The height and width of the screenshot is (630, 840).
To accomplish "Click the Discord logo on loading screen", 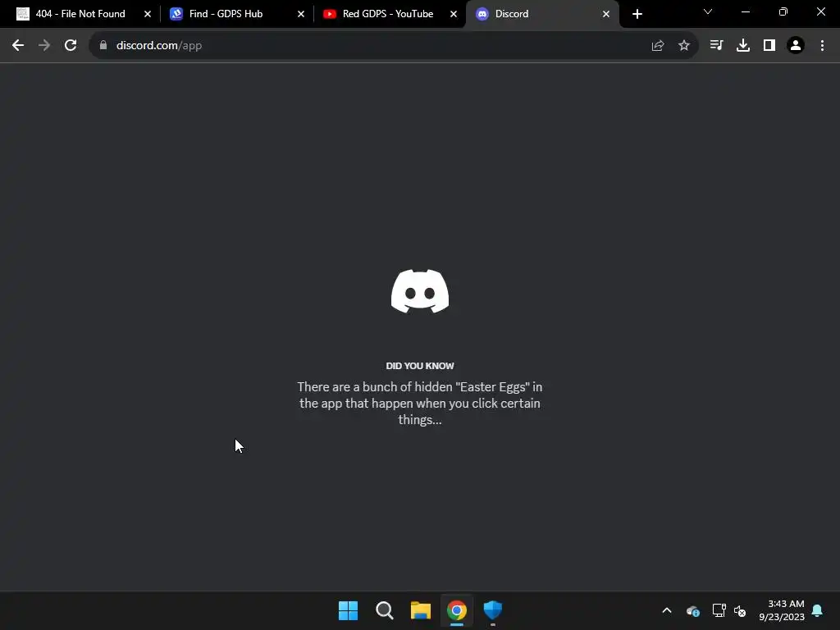I will tap(420, 291).
